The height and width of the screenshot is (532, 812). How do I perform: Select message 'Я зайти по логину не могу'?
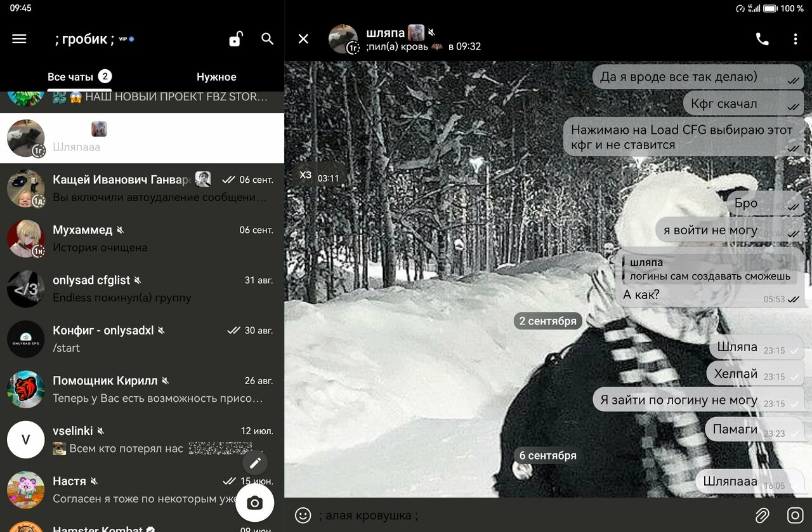(x=698, y=400)
